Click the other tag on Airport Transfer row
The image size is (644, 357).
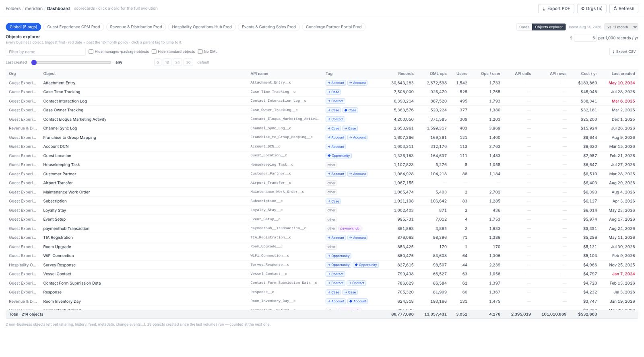point(331,183)
